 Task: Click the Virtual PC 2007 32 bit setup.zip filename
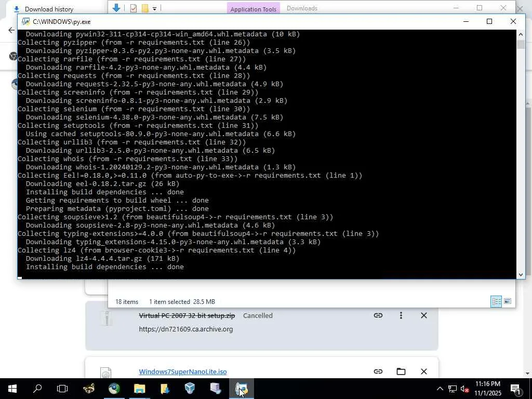pos(187,315)
